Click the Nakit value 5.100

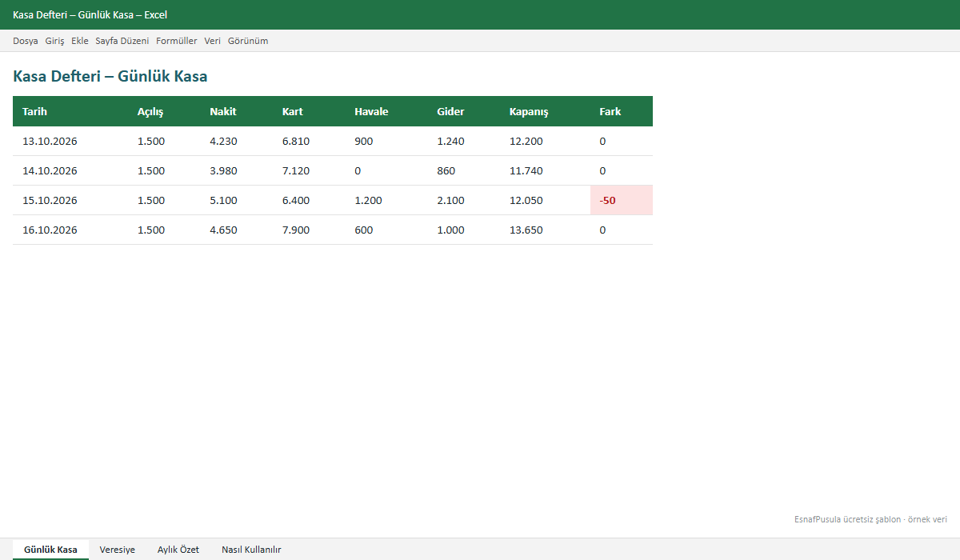236,200
